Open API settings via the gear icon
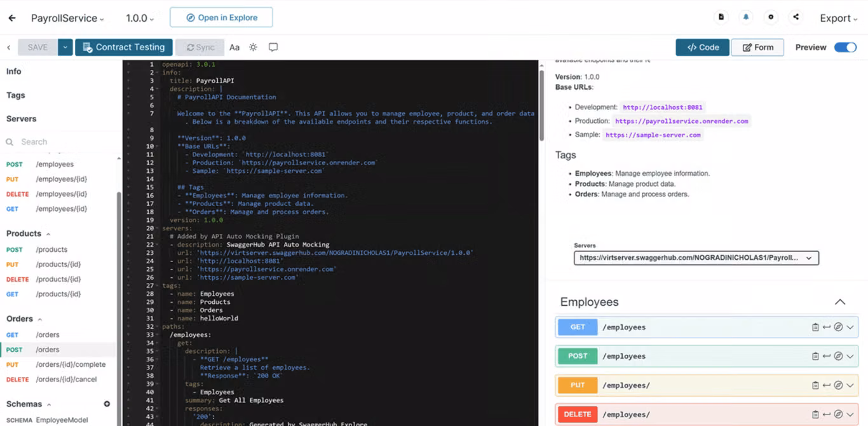868x426 pixels. point(771,17)
